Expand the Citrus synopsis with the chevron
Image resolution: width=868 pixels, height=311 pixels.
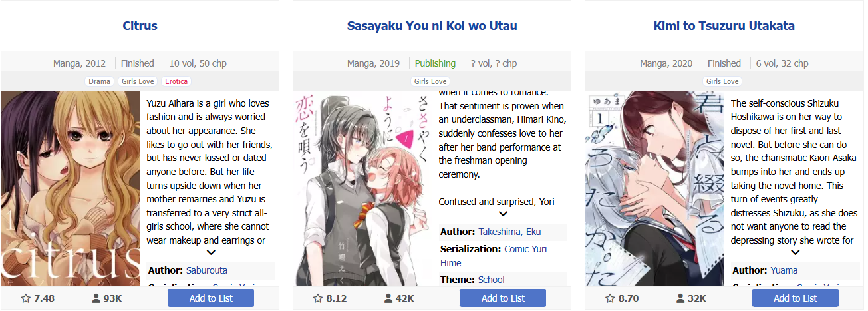[x=211, y=252]
